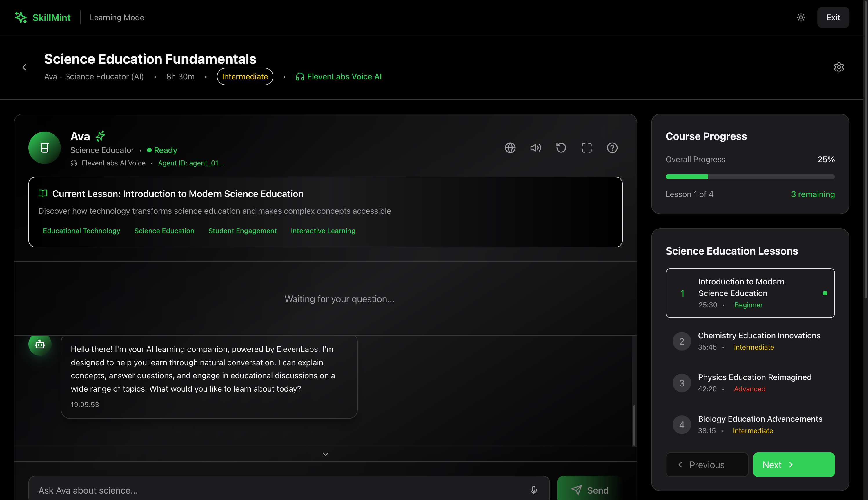Click the reset conversation icon

(x=561, y=148)
